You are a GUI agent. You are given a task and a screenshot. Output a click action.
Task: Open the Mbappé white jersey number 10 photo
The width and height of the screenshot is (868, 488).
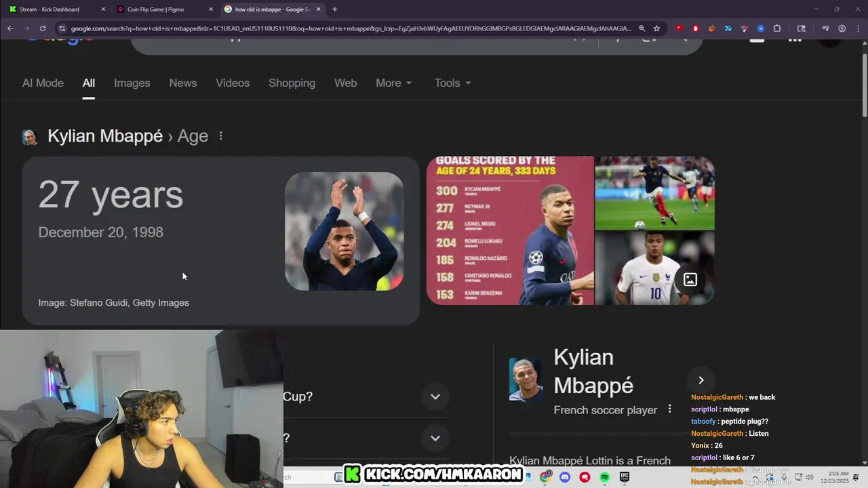click(x=654, y=268)
